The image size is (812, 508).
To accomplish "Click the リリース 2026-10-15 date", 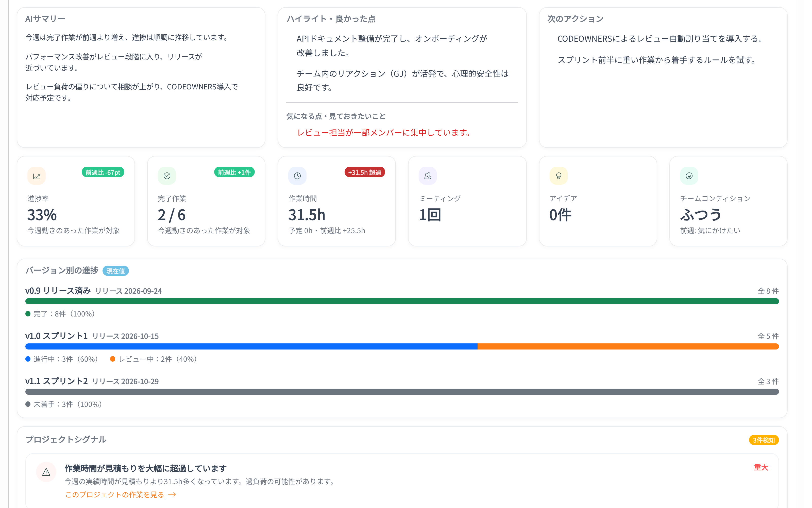I will point(126,336).
